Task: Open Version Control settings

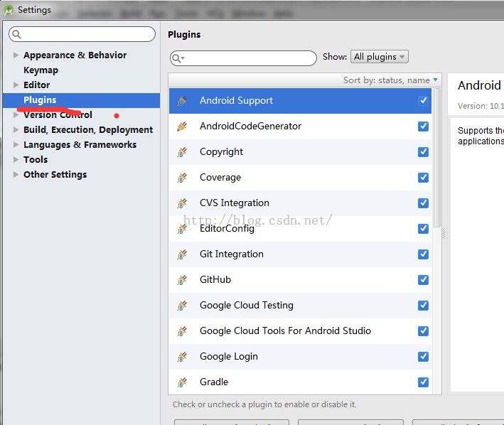Action: coord(58,114)
